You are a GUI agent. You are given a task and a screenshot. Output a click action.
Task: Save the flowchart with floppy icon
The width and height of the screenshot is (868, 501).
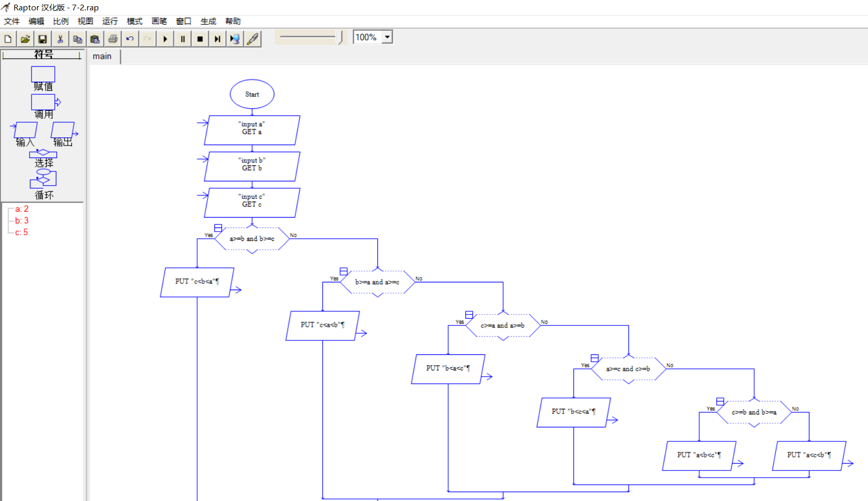tap(43, 39)
